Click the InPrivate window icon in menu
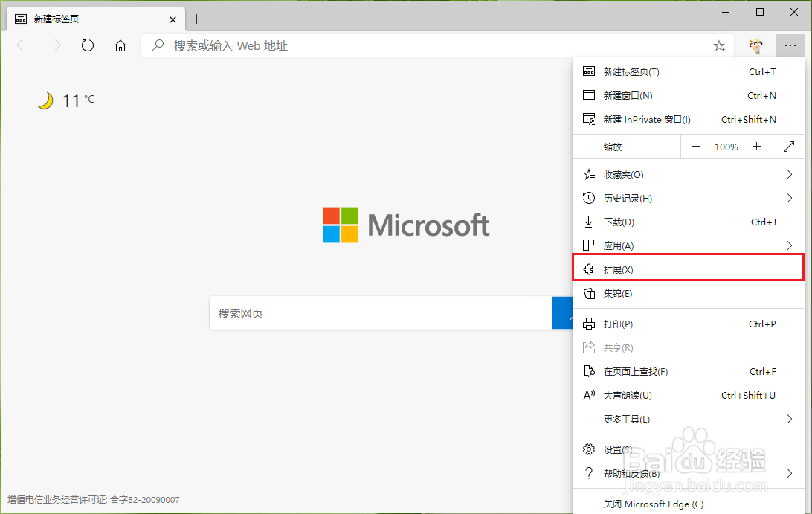Viewport: 812px width, 514px height. (x=590, y=119)
